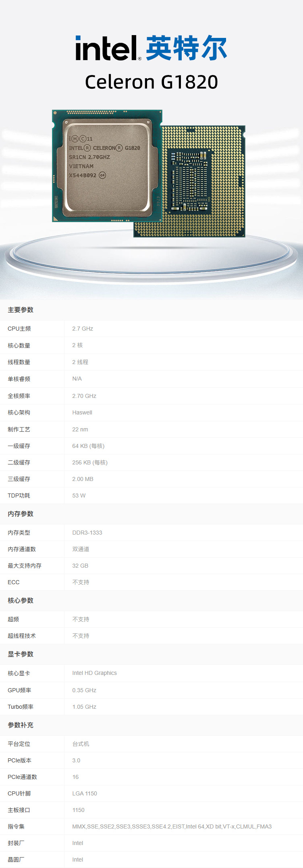Click the 核心显卡 label

point(19,673)
